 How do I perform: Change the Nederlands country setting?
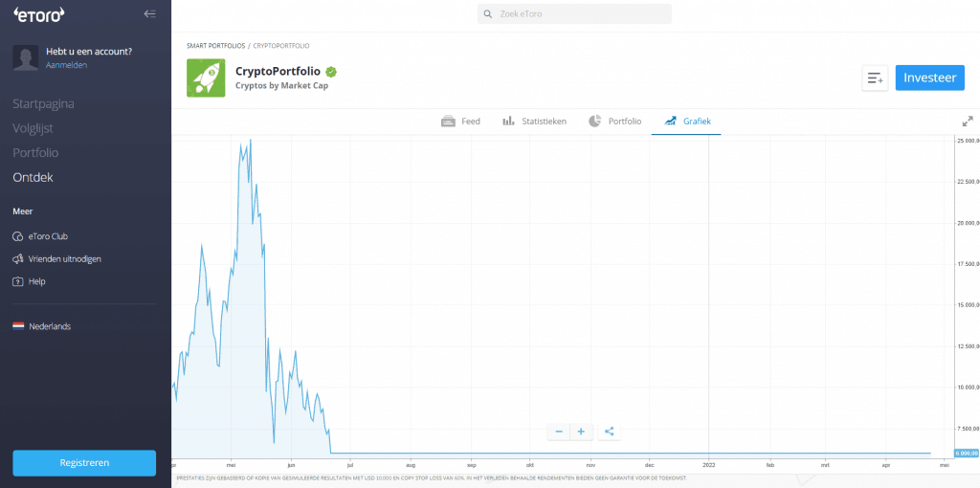[50, 326]
